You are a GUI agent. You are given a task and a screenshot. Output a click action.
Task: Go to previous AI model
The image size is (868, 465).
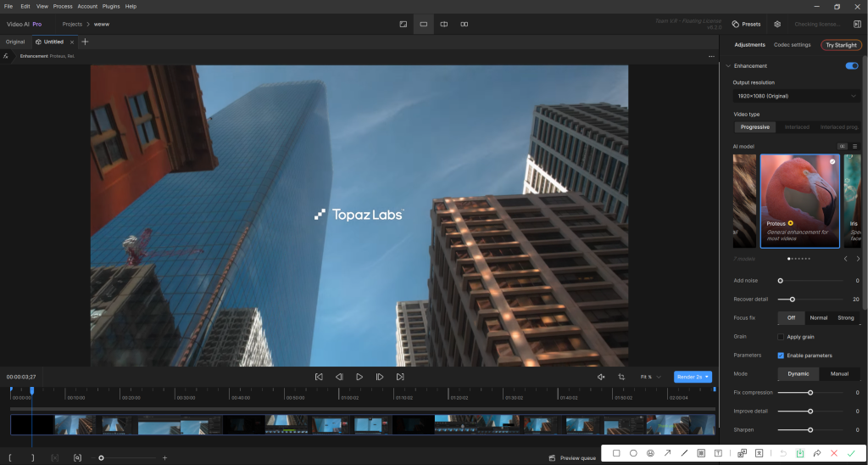point(845,259)
